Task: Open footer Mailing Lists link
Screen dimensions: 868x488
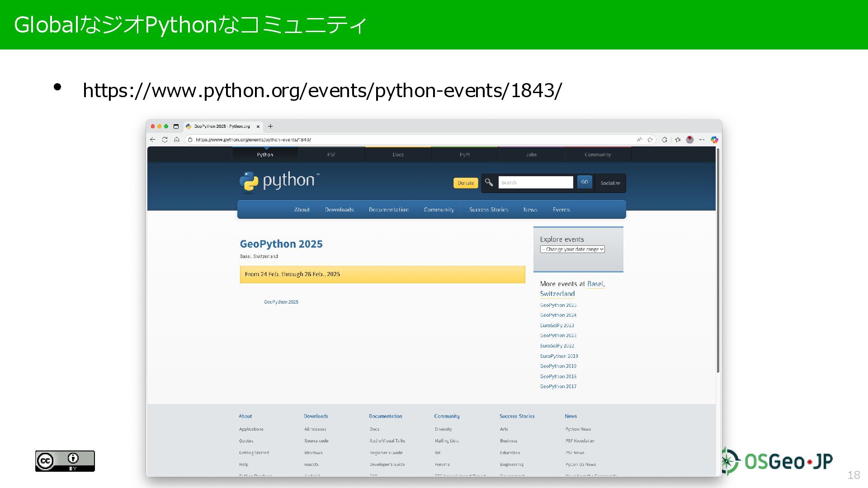Action: tap(447, 441)
